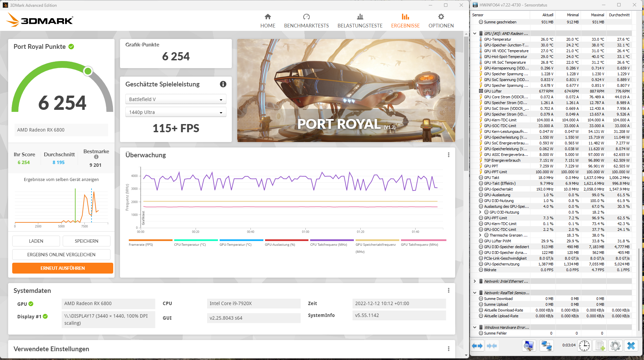Click the CPU-Temperatur teal legend bar
This screenshot has width=644, height=360.
point(196,240)
